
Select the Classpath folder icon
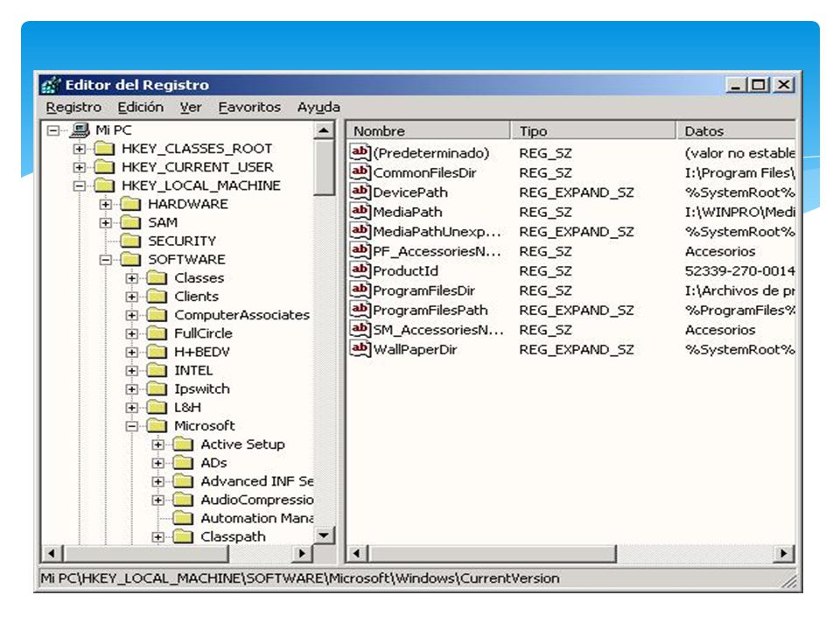(x=183, y=536)
